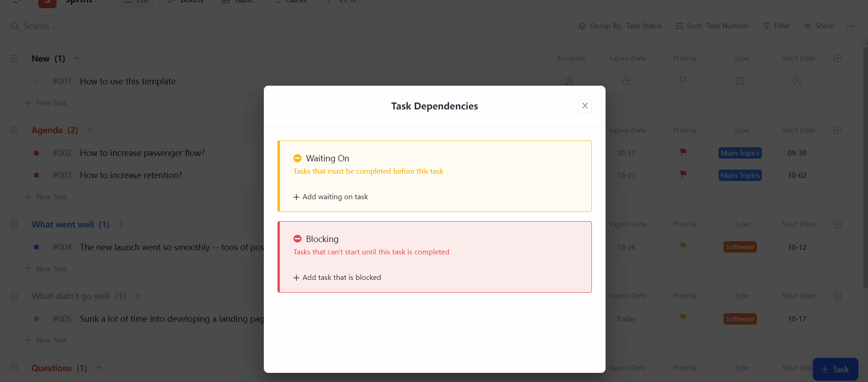Viewport: 868px width, 382px height.
Task: Click Add waiting on task
Action: (x=330, y=196)
